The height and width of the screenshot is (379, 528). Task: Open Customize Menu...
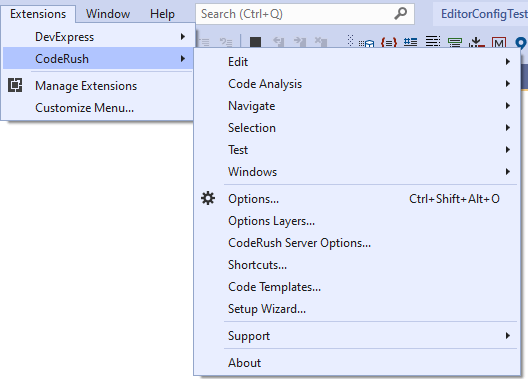tap(98, 108)
